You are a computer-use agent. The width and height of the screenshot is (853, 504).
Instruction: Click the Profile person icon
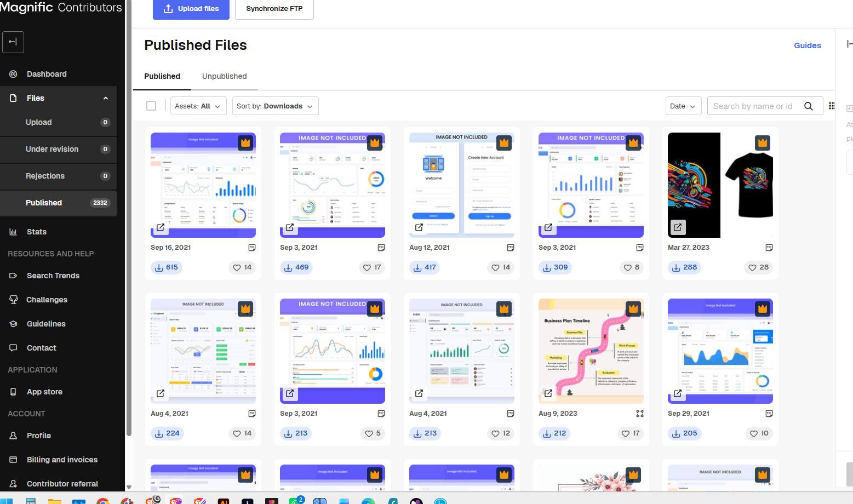(13, 436)
